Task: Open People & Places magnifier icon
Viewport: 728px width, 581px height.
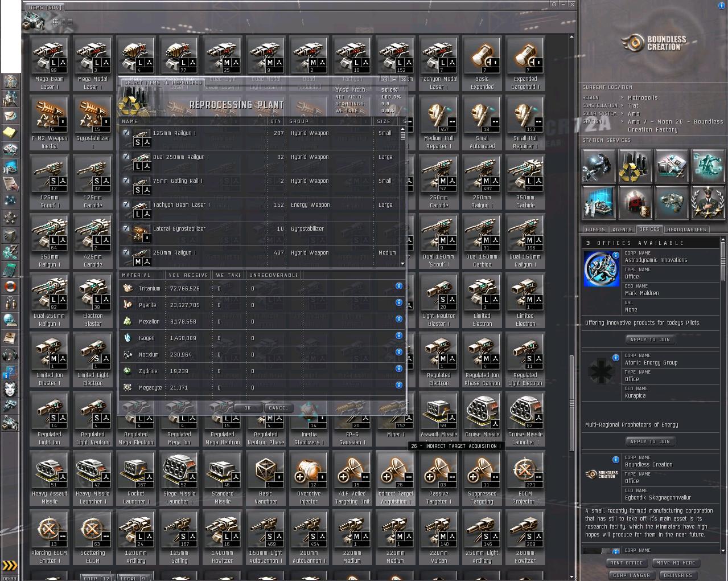Action: (10, 99)
